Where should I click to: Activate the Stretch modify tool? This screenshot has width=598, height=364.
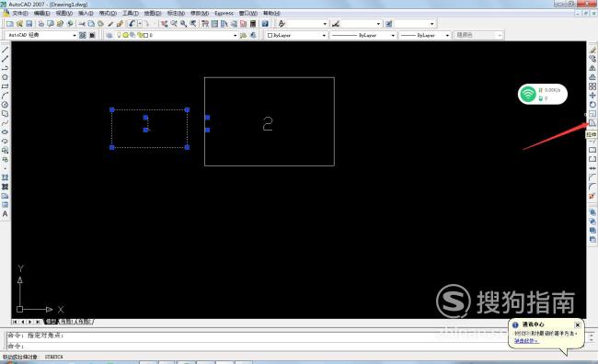pyautogui.click(x=592, y=123)
